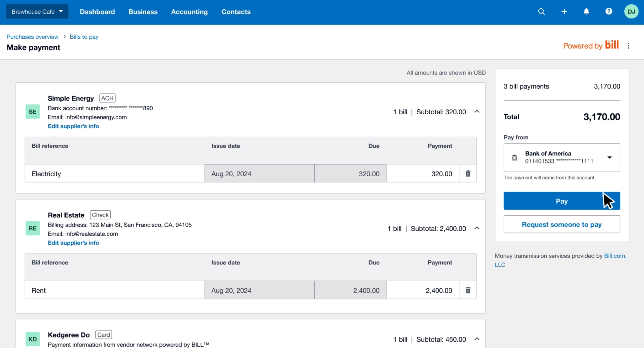Click Request someone to pay
Viewport: 644px width, 348px height.
click(x=561, y=225)
